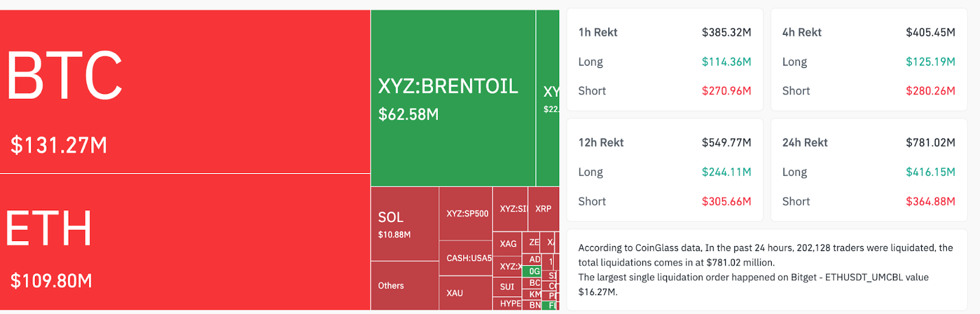Open the XYZ:BRENTOIL green tile

point(452,98)
